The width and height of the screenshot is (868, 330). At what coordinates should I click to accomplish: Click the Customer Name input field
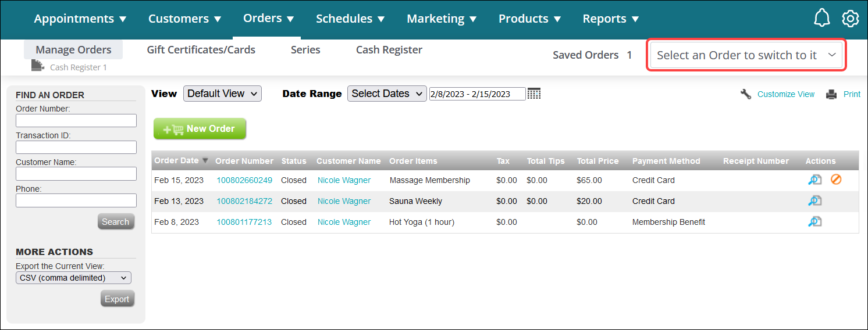tap(76, 174)
